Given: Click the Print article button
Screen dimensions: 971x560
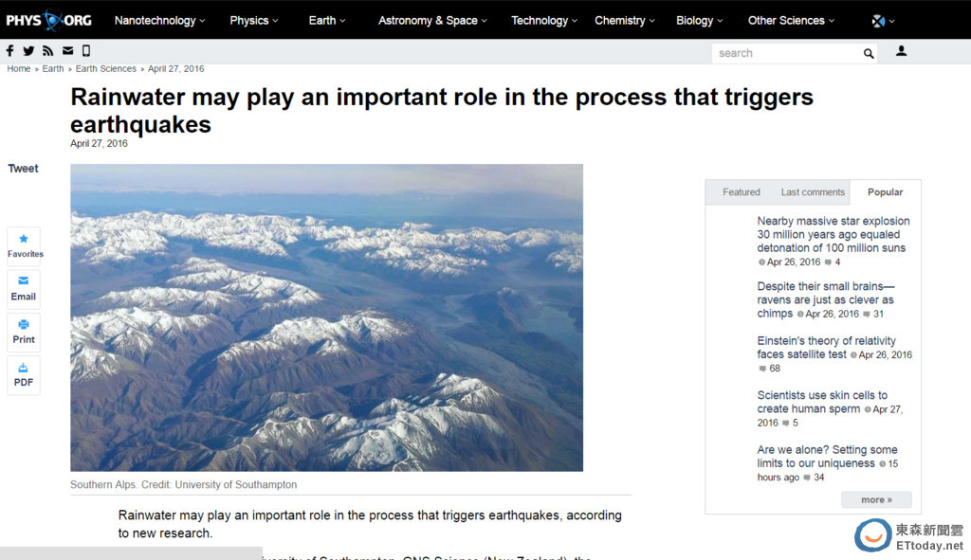Looking at the screenshot, I should 24,331.
